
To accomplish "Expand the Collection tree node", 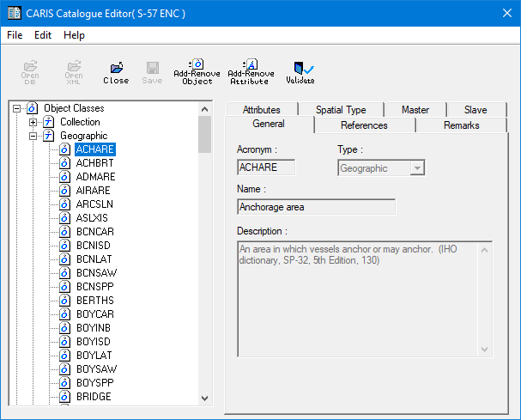I will pos(33,122).
